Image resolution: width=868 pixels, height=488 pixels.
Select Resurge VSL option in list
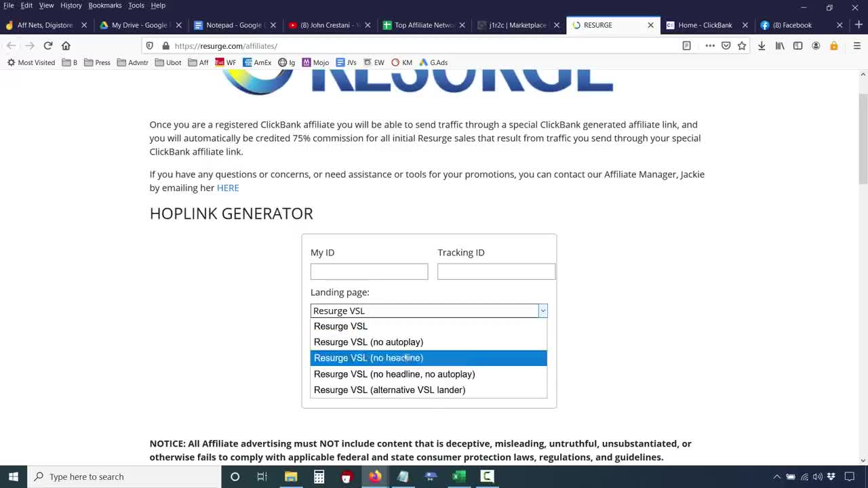(x=429, y=326)
